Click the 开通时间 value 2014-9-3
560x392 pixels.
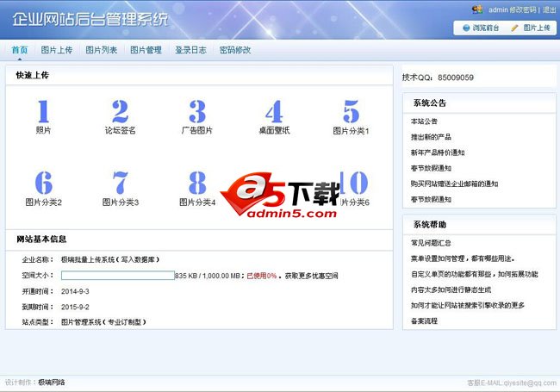(75, 291)
